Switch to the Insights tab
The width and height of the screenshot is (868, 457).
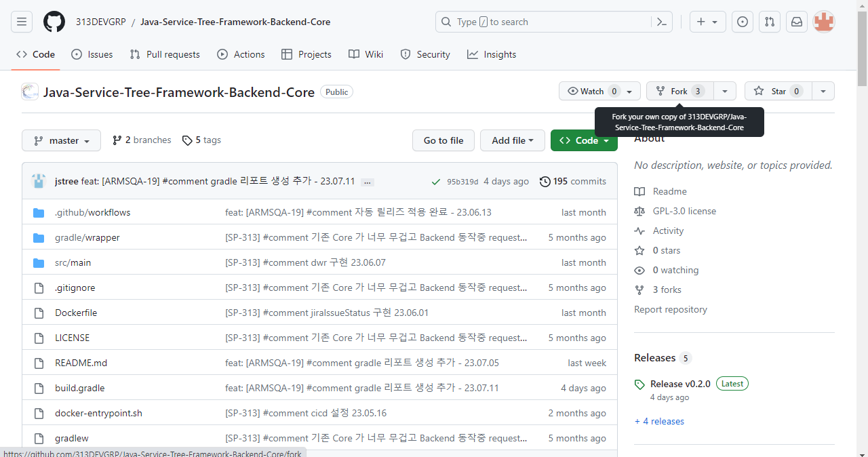tap(492, 54)
